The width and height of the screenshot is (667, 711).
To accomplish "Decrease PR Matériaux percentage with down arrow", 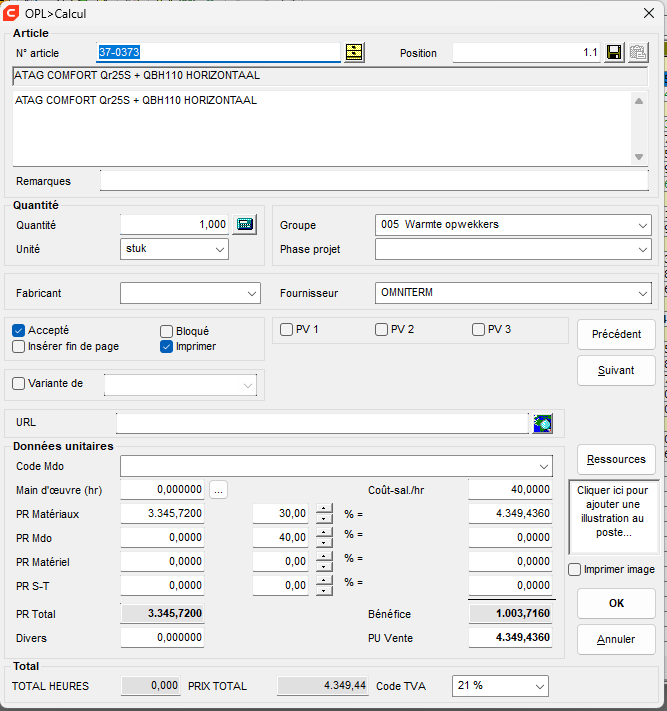I will [x=324, y=519].
